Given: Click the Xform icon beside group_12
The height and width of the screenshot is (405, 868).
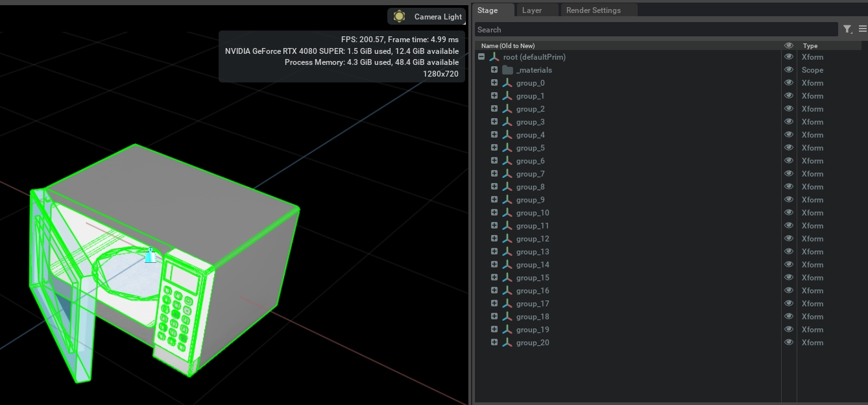Looking at the screenshot, I should pyautogui.click(x=507, y=239).
